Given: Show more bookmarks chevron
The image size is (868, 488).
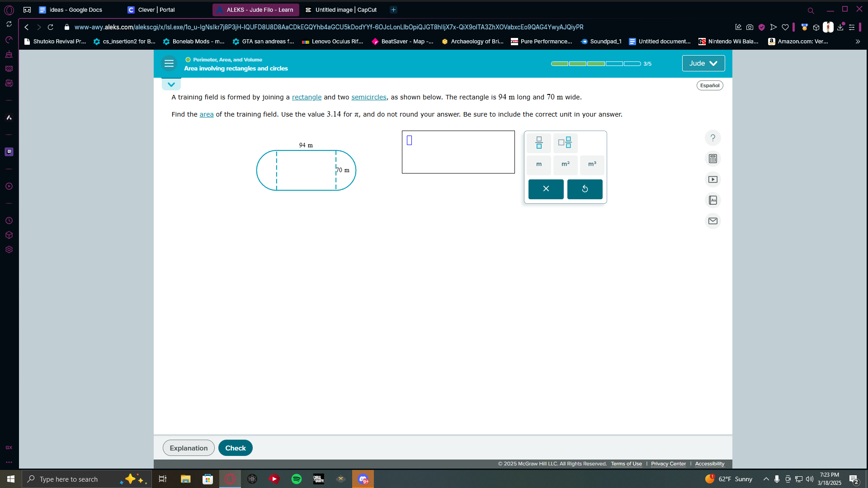Looking at the screenshot, I should click(858, 42).
